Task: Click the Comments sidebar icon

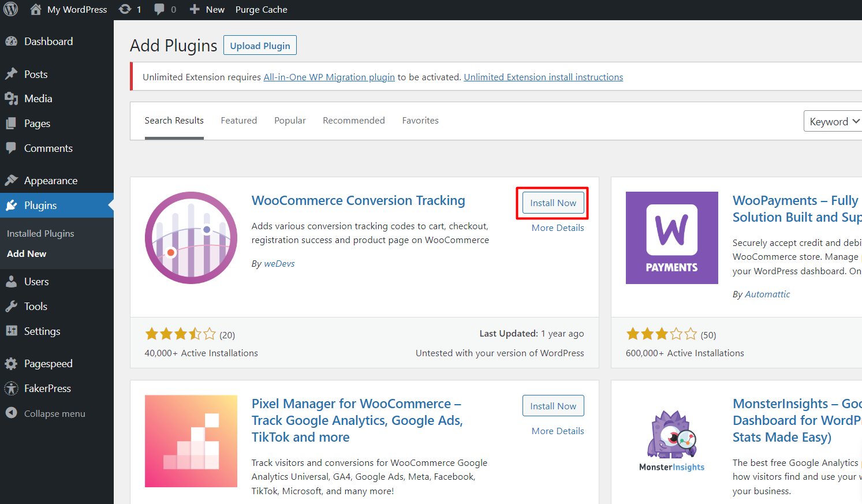Action: coord(11,148)
